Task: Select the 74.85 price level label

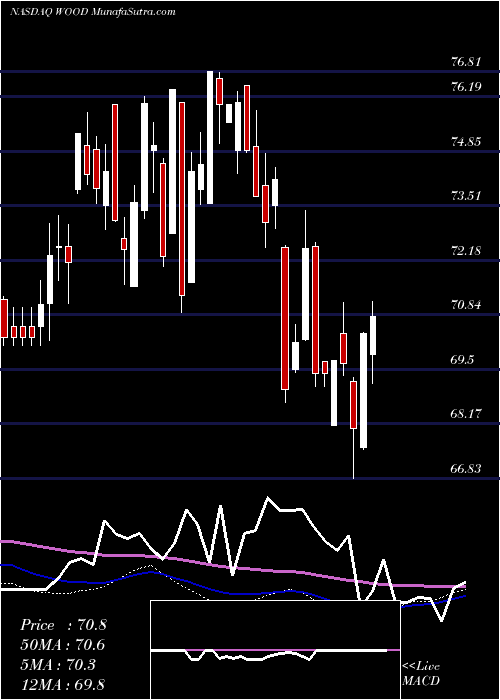Action: click(466, 142)
